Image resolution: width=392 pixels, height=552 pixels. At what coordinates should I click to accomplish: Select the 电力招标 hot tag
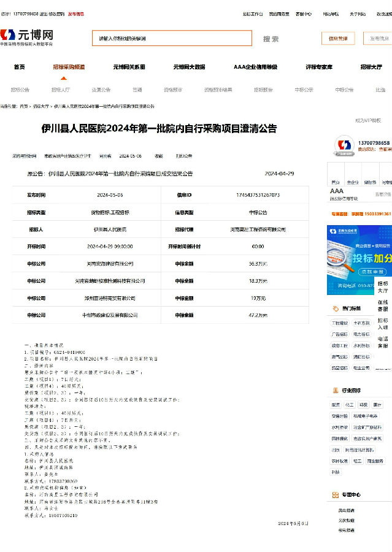coord(362,334)
